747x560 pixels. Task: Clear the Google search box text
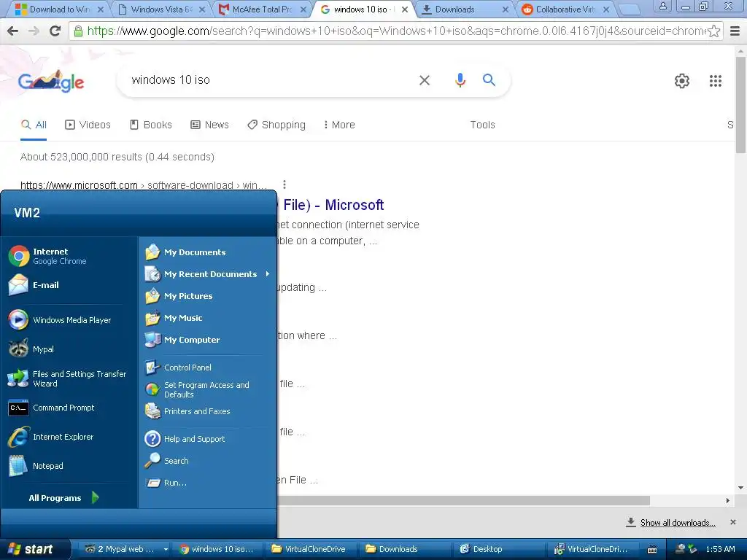(x=424, y=80)
